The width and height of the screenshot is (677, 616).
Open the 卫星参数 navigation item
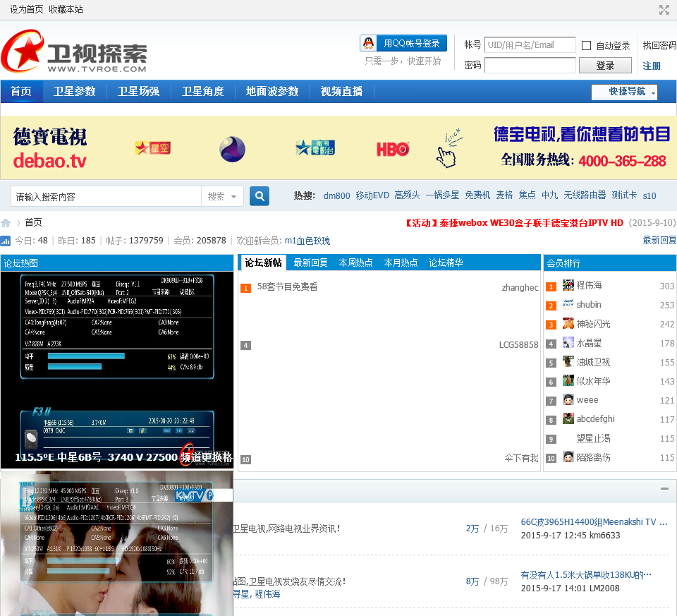point(74,91)
